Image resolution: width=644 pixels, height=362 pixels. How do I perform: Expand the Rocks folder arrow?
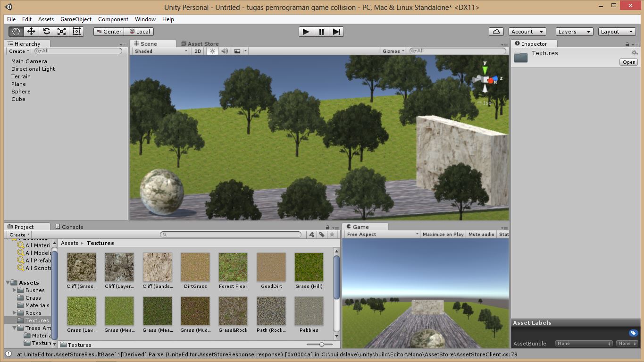tap(14, 313)
